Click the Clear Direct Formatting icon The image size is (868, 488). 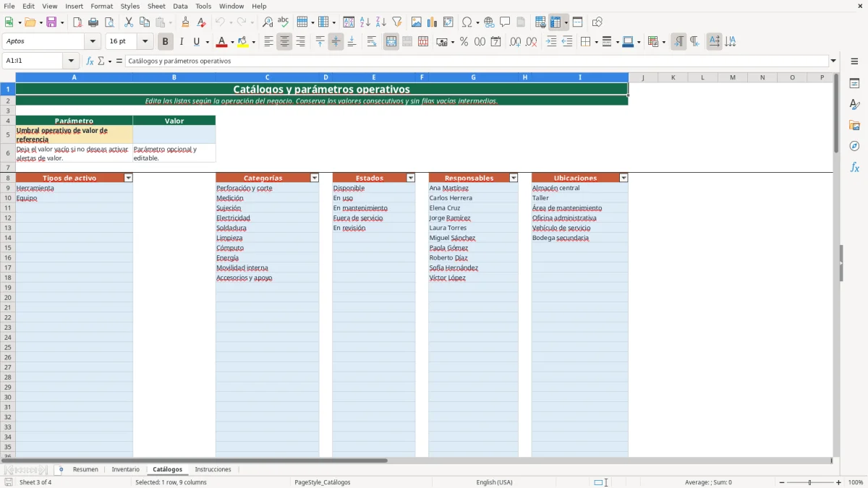tap(201, 22)
